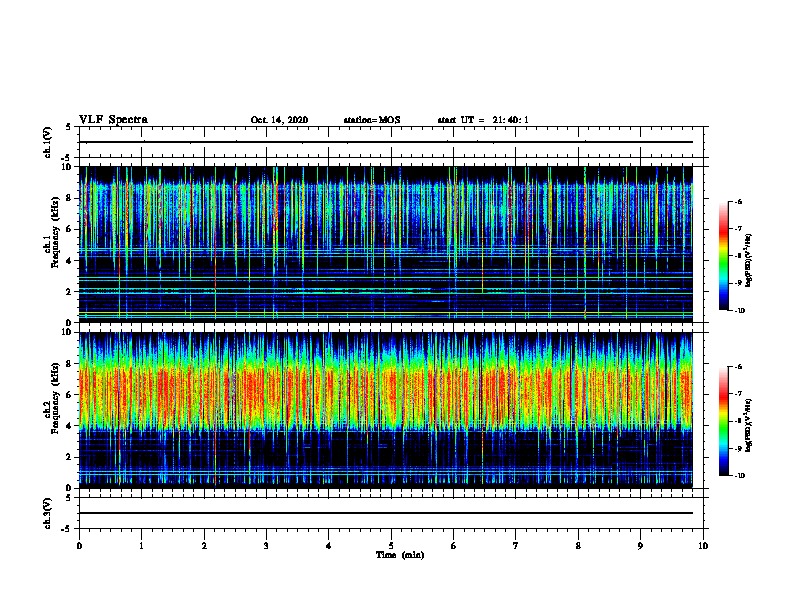Click inside the ch.1 spectrogram panel

(x=386, y=244)
